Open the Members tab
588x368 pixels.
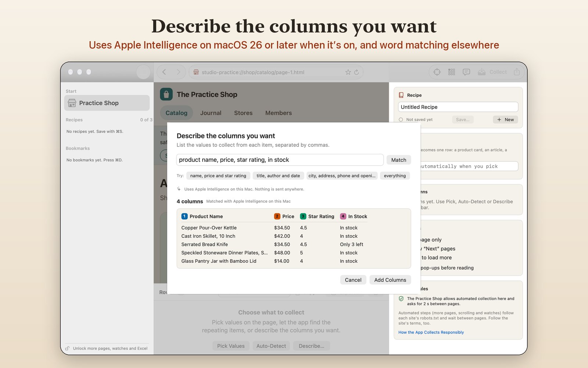(279, 113)
